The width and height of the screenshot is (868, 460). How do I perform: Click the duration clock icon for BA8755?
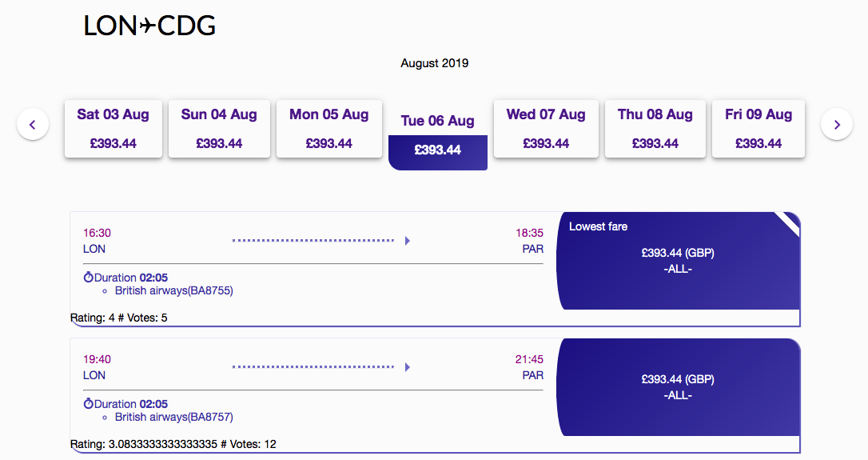pos(88,278)
